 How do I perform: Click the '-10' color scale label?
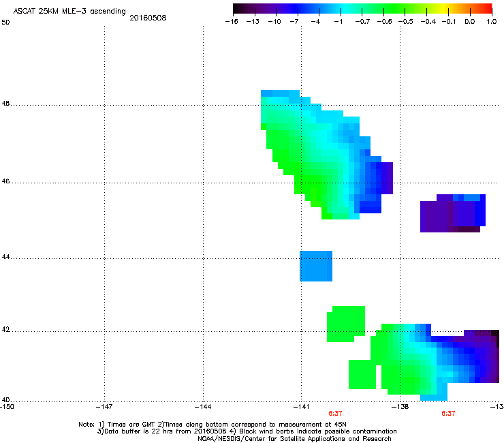[274, 22]
